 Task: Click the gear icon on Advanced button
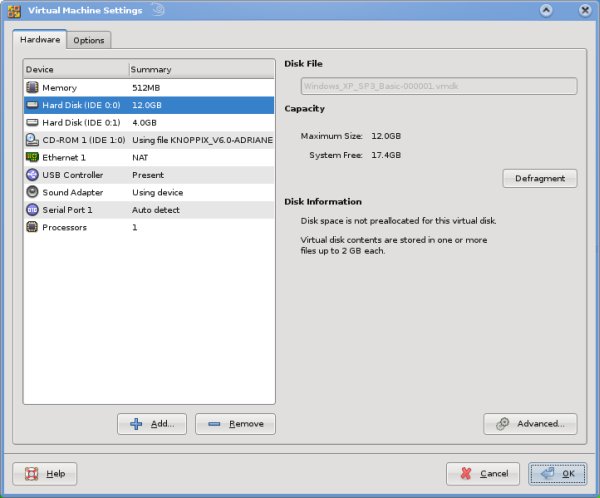point(502,424)
